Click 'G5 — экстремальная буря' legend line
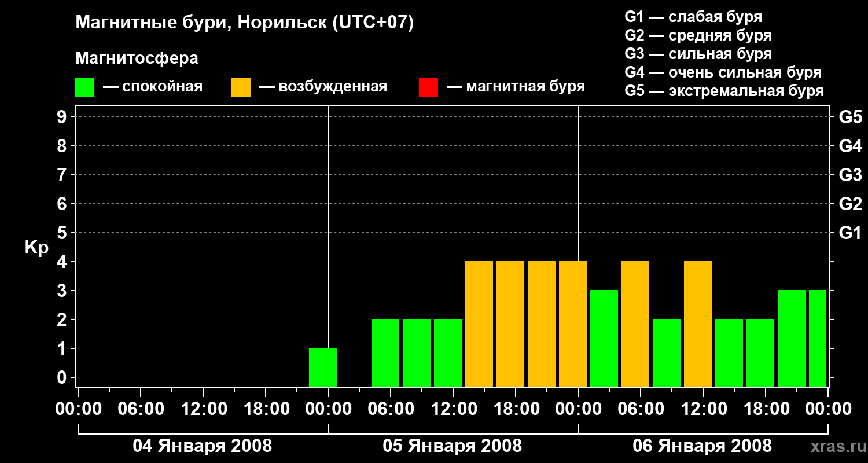Image resolution: width=868 pixels, height=463 pixels. (724, 91)
